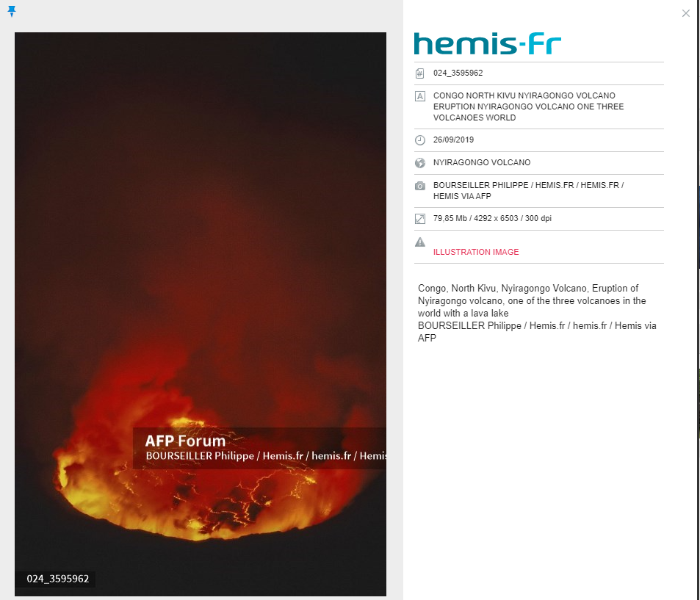700x600 pixels.
Task: Click the ILLUSTRATION IMAGE warning text
Action: (x=476, y=252)
